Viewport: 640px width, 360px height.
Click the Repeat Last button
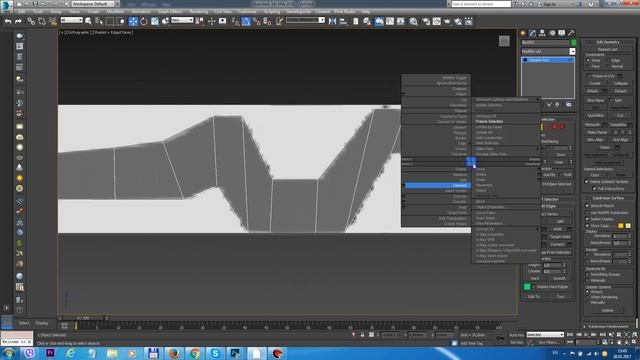[x=607, y=49]
